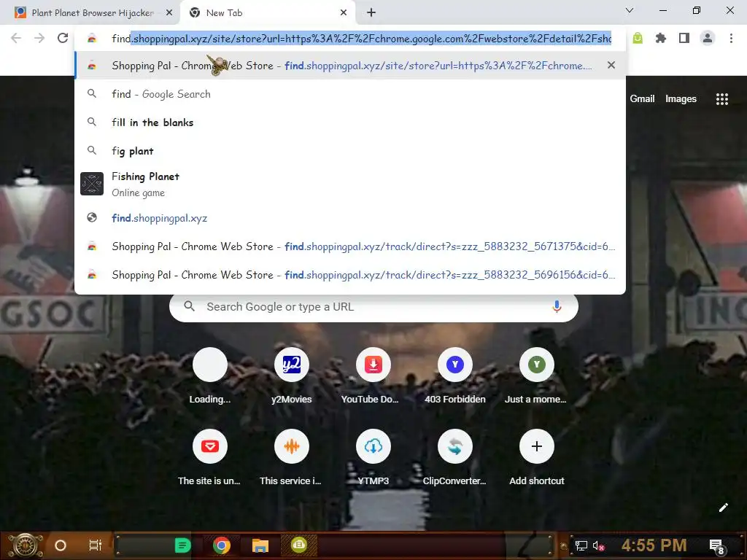
Task: Remove the first Shopping Pal suggestion with X
Action: [611, 65]
